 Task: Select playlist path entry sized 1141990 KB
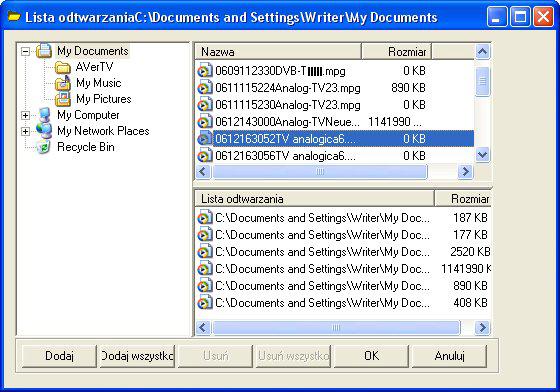point(322,269)
